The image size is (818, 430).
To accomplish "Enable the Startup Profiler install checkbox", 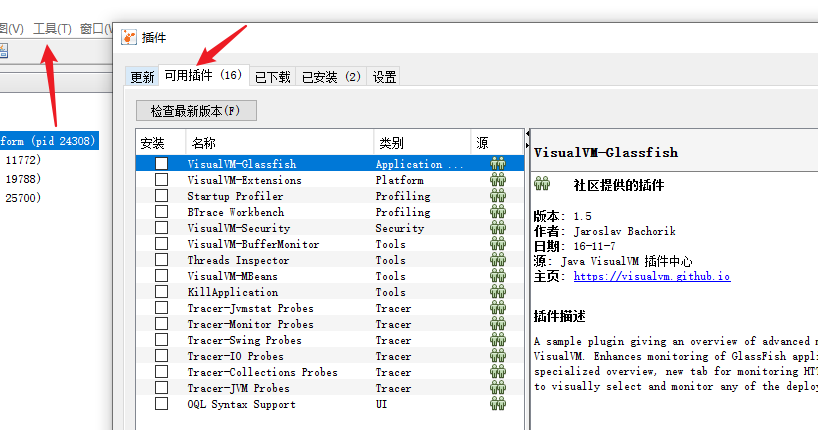I will pos(161,196).
